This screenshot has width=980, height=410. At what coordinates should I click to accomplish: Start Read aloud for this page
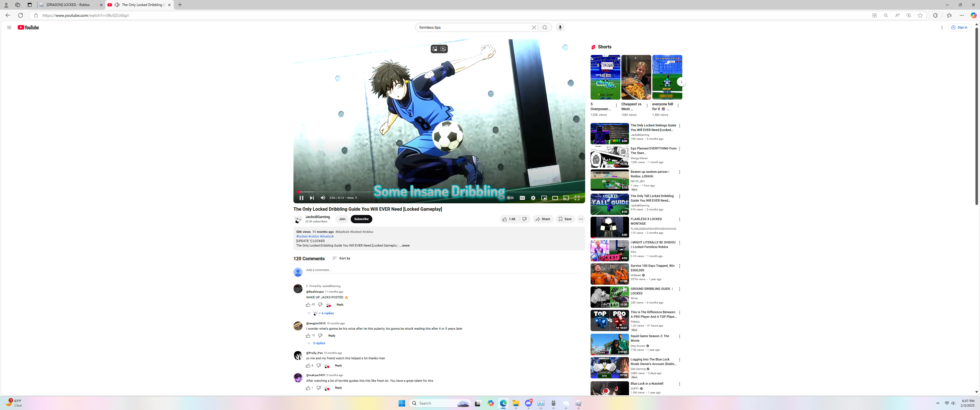click(x=897, y=15)
